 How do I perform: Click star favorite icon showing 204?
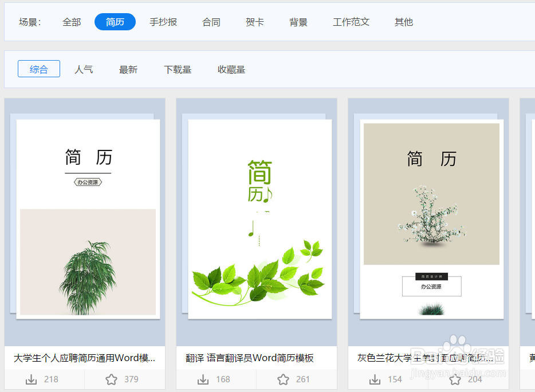pos(455,379)
